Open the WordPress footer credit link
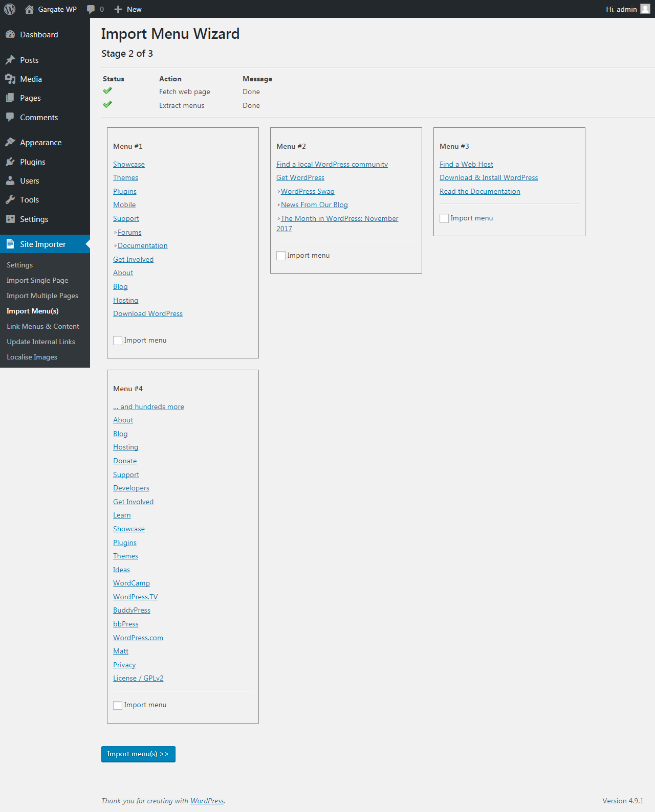The height and width of the screenshot is (812, 655). [x=207, y=801]
